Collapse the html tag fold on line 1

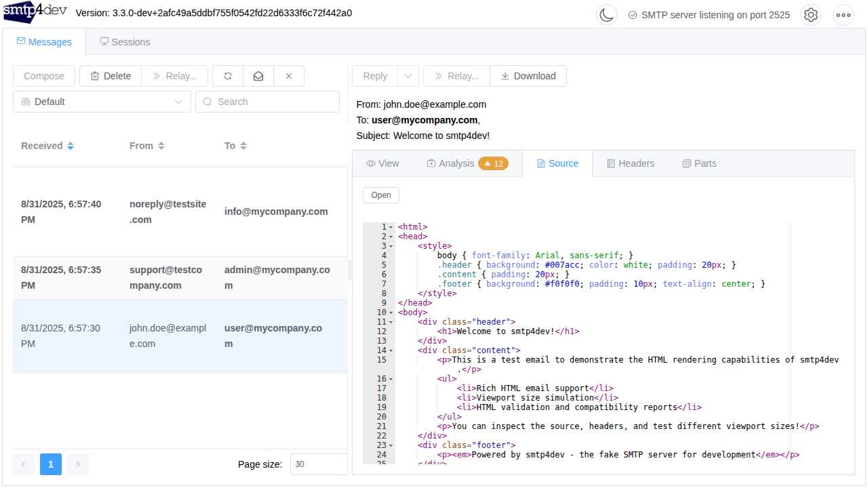[x=391, y=227]
